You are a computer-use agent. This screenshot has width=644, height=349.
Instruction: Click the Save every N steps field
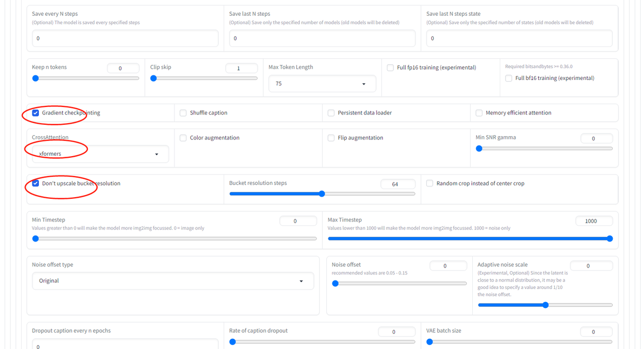coord(125,38)
